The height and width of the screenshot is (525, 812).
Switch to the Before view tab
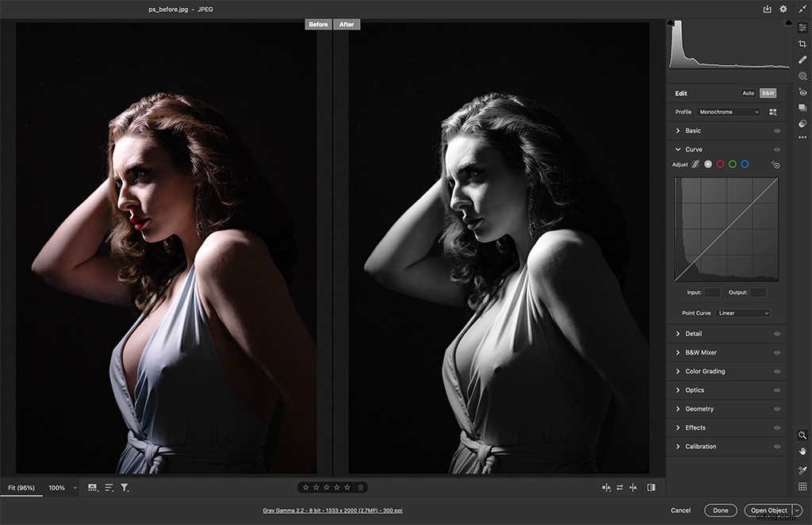pos(317,24)
